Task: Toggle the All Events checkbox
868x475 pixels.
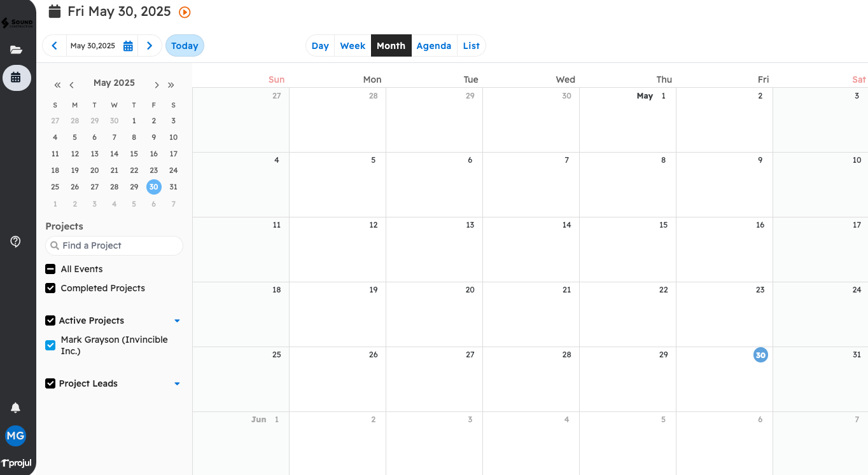Action: tap(51, 269)
